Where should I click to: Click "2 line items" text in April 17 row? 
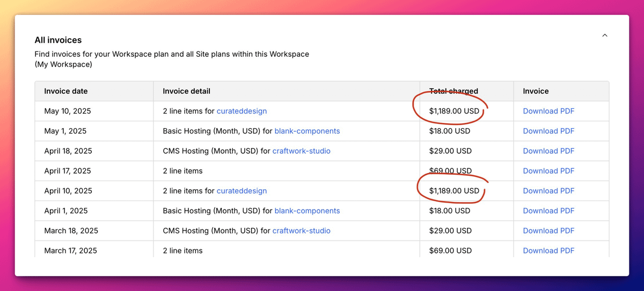tap(182, 170)
